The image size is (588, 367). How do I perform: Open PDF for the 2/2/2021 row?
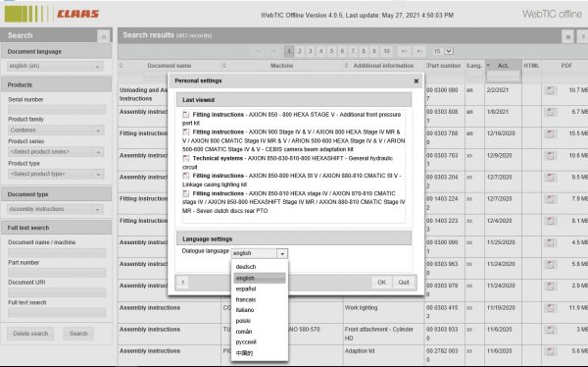click(x=550, y=90)
